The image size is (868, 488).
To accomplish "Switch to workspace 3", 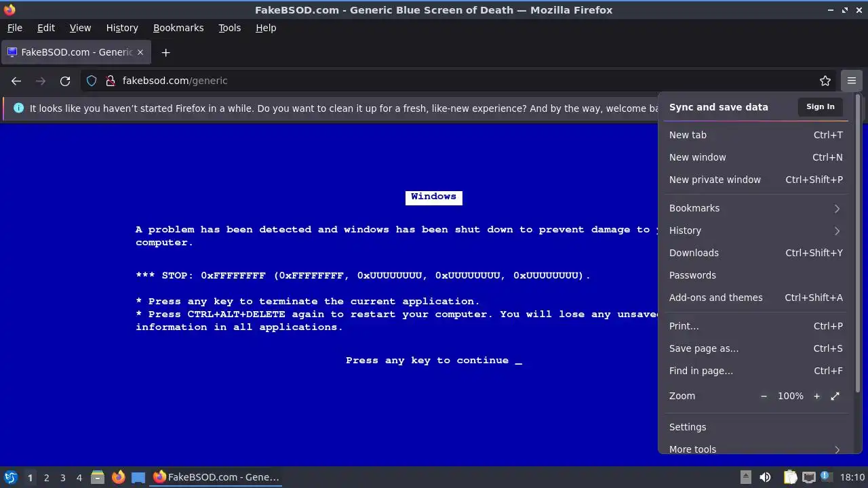I will tap(62, 477).
